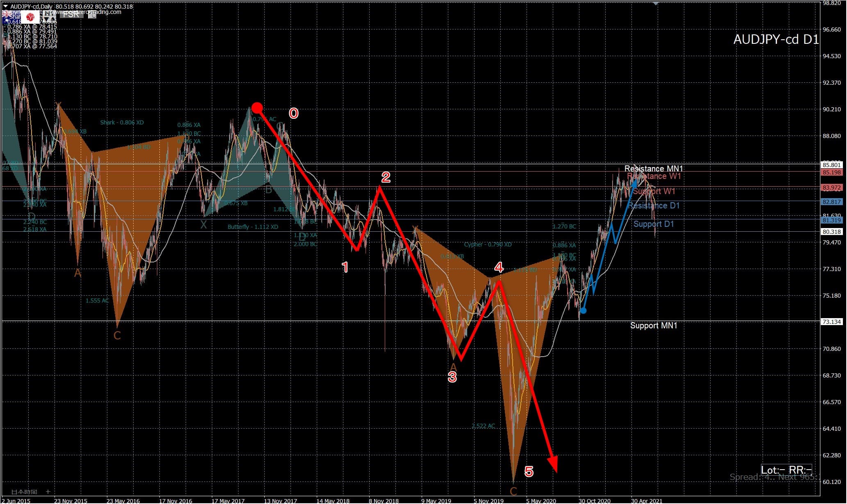Click the Australian flag icon

pyautogui.click(x=10, y=17)
